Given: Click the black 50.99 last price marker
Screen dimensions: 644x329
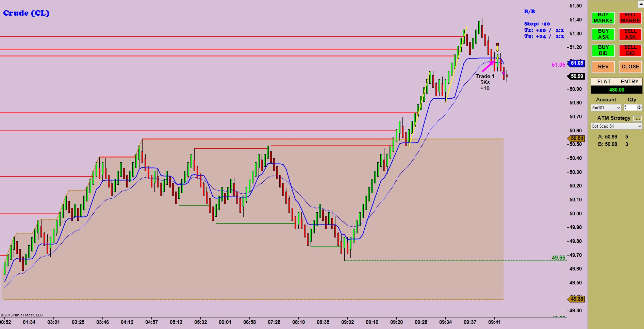Looking at the screenshot, I should pyautogui.click(x=577, y=76).
